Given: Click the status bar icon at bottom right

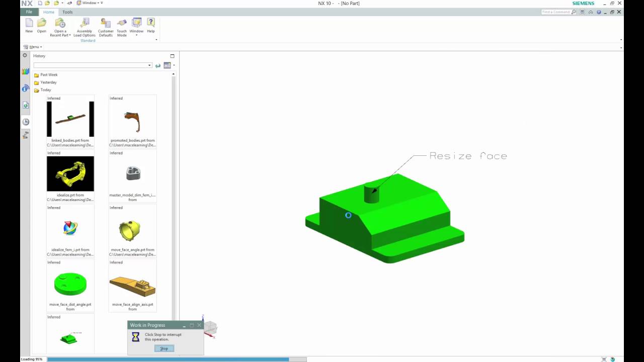Looking at the screenshot, I should (x=612, y=359).
